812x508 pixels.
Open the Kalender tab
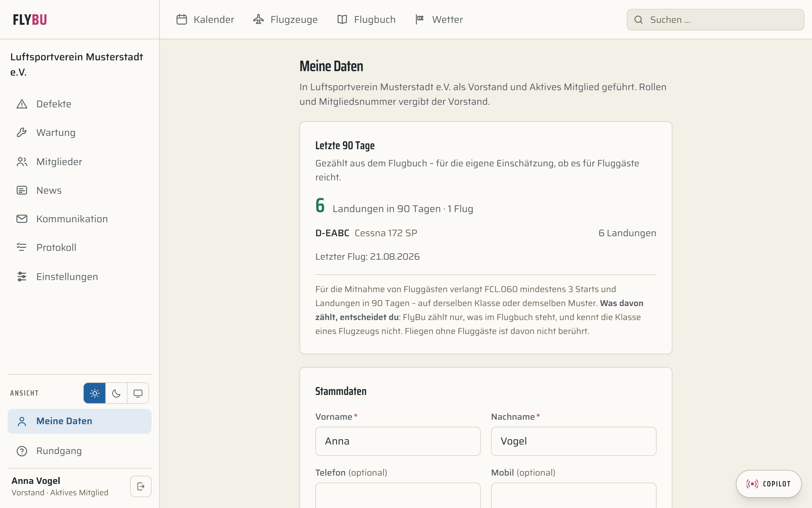point(205,19)
